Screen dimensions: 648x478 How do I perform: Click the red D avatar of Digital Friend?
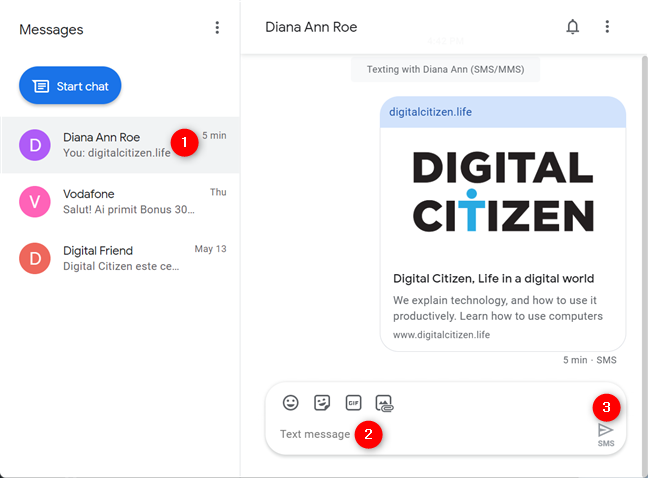coord(35,258)
